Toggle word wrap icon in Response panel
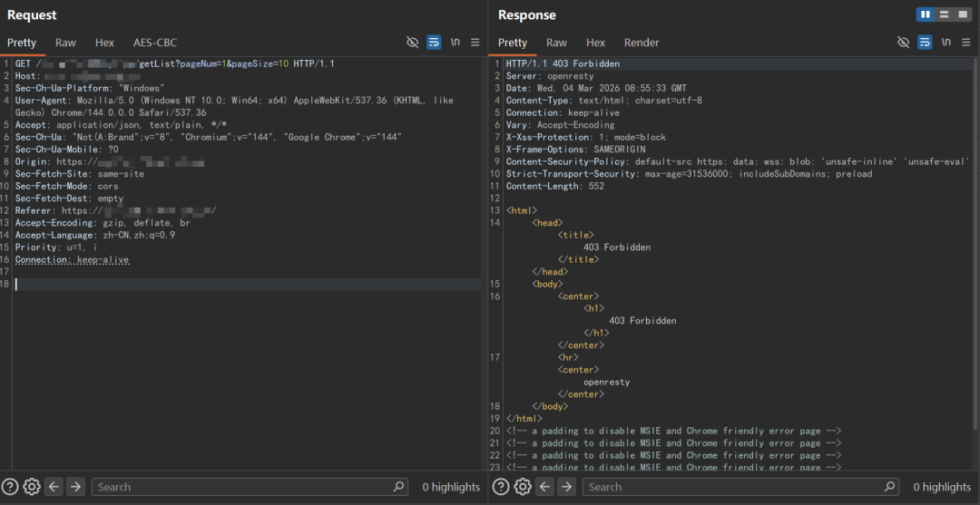This screenshot has height=505, width=980. coord(925,43)
